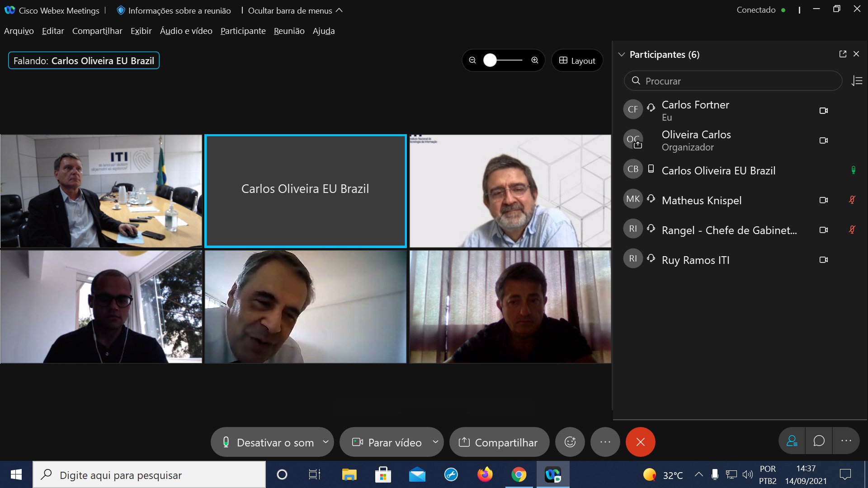Open the Áudio e vídeo menu
This screenshot has width=868, height=488.
point(186,31)
